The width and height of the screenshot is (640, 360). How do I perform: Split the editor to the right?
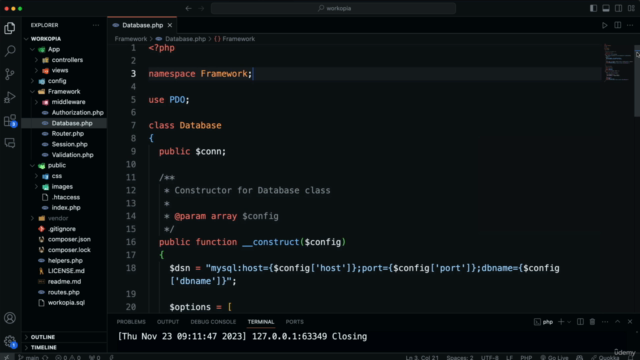pos(618,25)
